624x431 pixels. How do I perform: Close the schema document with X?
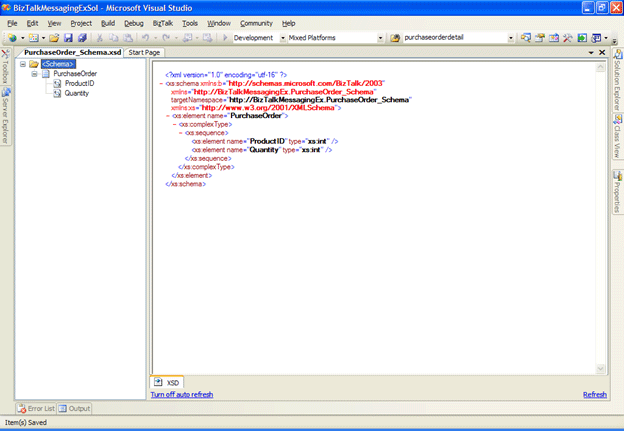tap(602, 53)
